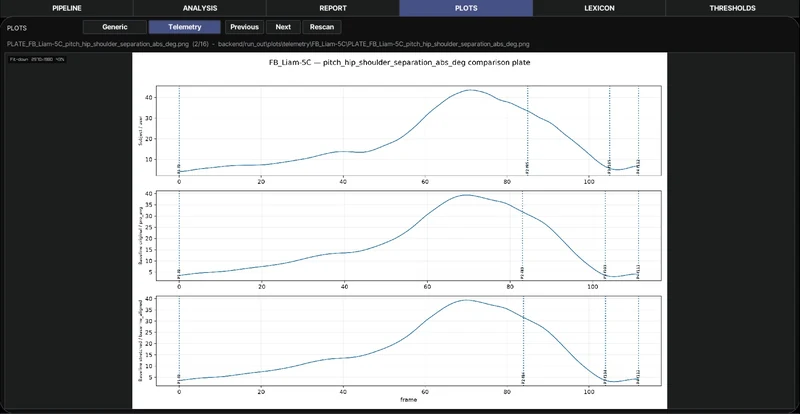800x414 pixels.
Task: Click the comparison plate plot title
Action: (x=399, y=63)
